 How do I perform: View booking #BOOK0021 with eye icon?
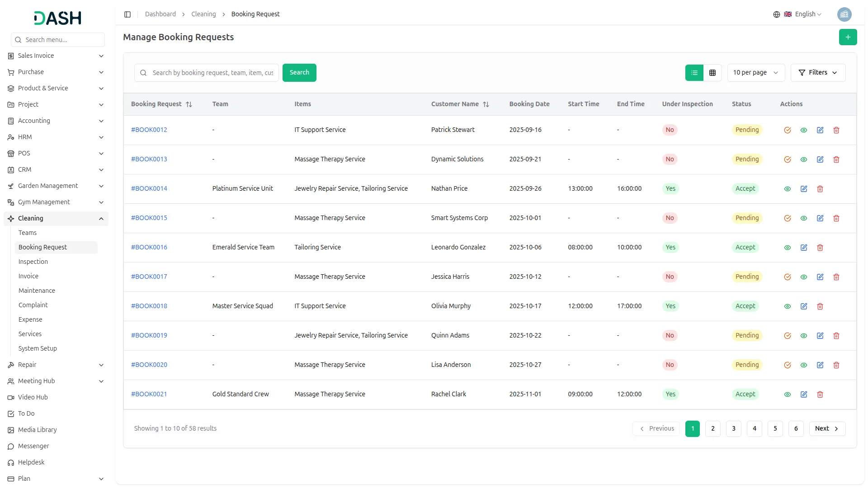[x=787, y=394]
